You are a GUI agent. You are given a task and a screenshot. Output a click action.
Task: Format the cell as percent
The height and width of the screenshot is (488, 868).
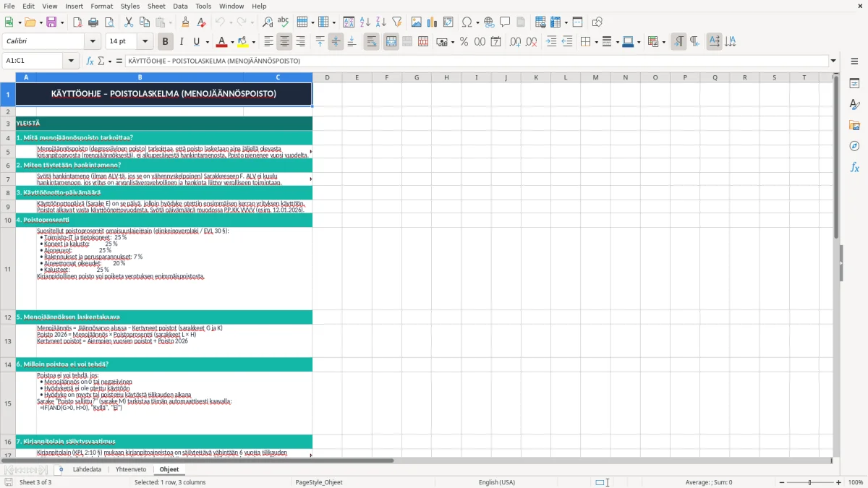[464, 42]
